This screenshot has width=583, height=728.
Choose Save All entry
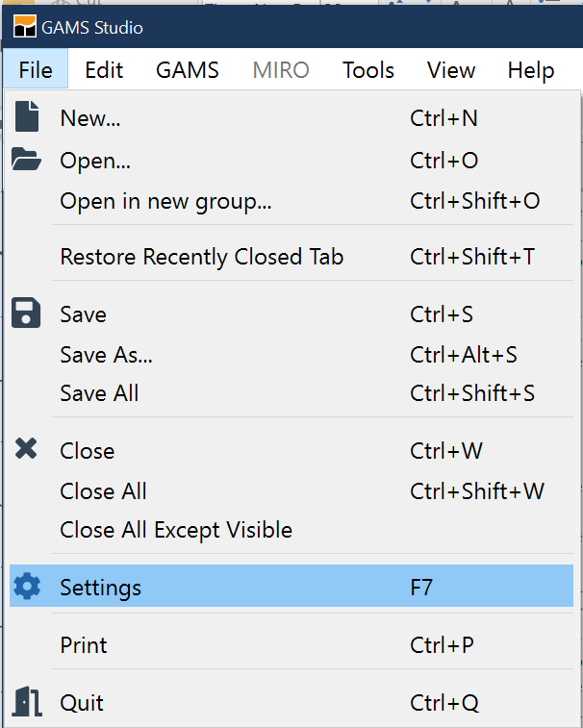tap(99, 393)
